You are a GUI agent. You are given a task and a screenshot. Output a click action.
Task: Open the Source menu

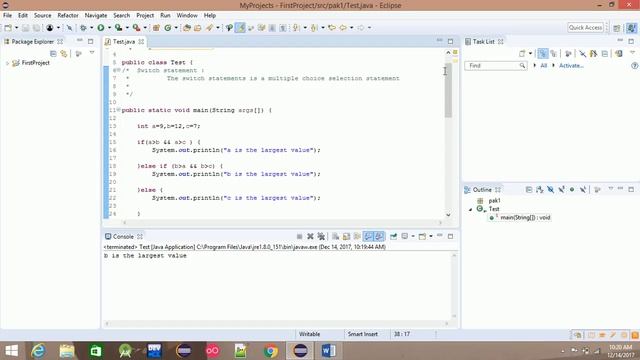[x=42, y=16]
